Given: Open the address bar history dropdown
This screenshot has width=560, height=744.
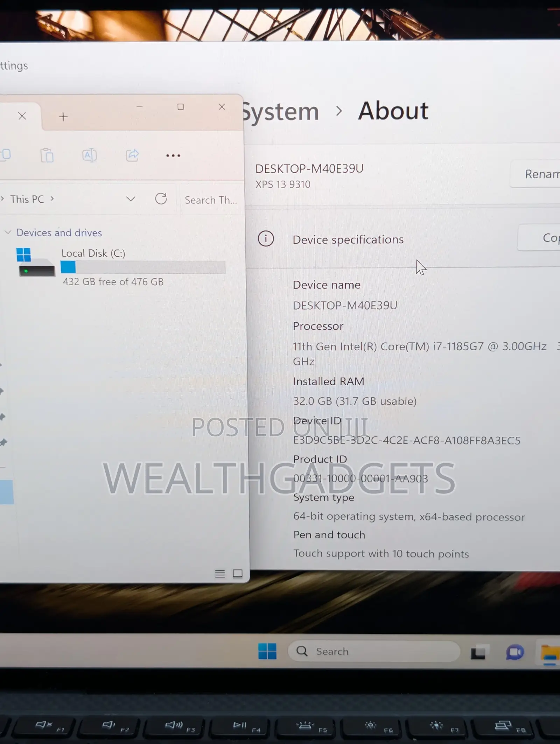Looking at the screenshot, I should point(131,199).
